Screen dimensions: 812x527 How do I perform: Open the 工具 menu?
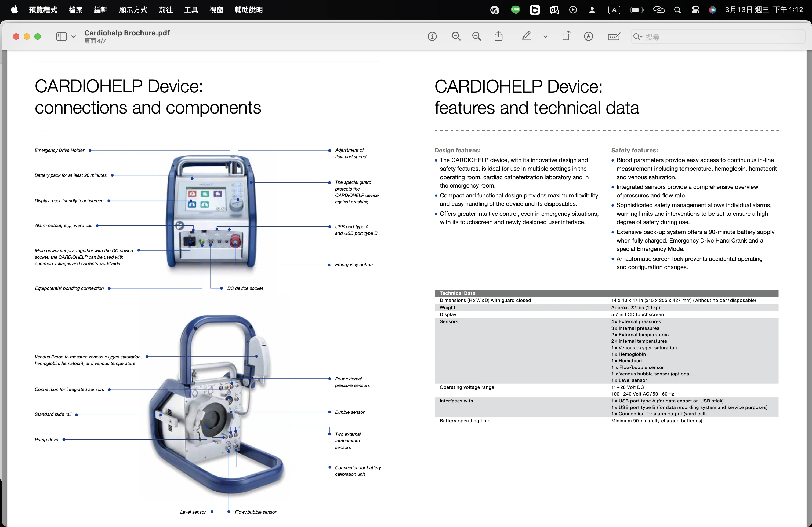pyautogui.click(x=191, y=10)
